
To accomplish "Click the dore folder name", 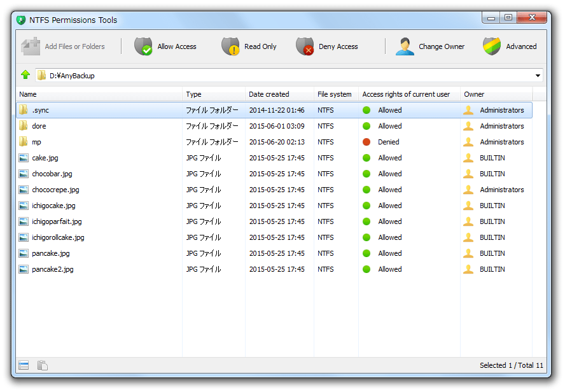I will (x=39, y=126).
